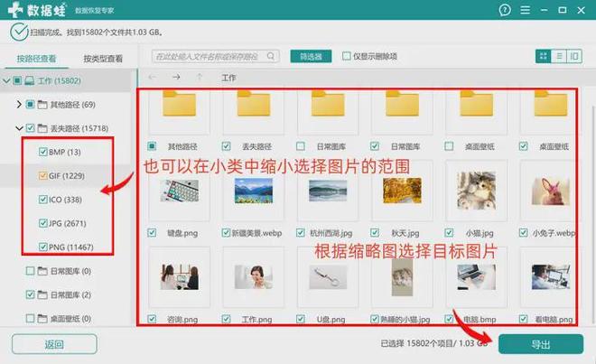This screenshot has height=364, width=596.
Task: Expand the 其他路径 (69) tree node
Action: [x=19, y=104]
